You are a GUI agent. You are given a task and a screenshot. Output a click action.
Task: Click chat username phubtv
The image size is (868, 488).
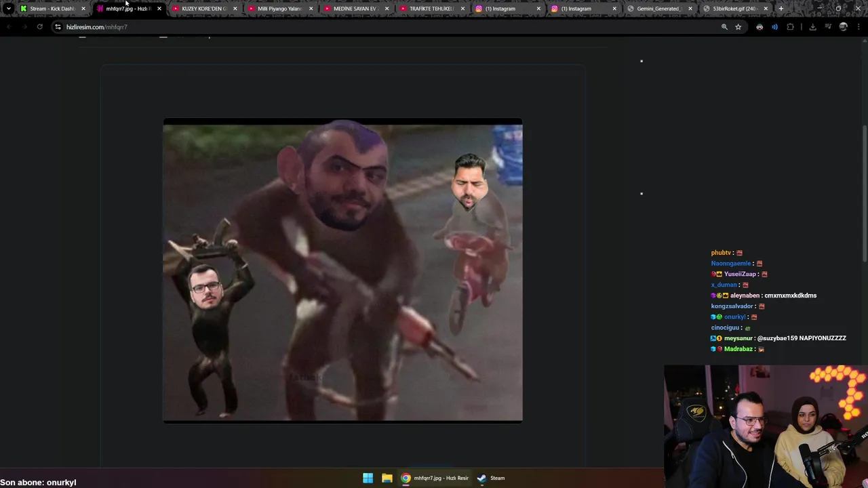coord(721,253)
